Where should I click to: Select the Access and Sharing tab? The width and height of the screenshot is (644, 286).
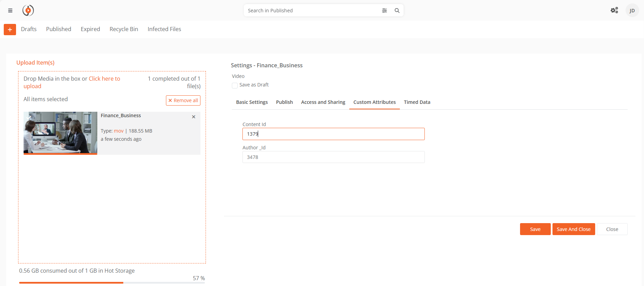point(323,102)
